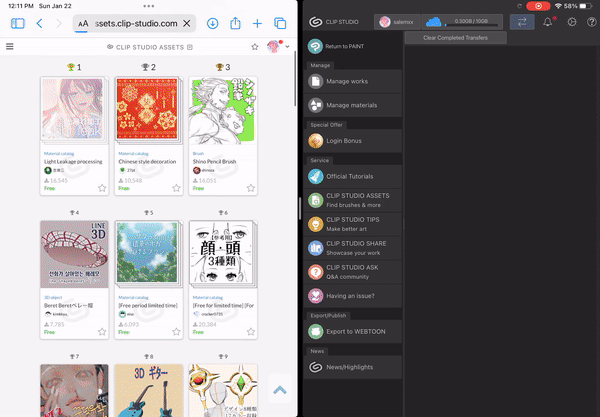Viewport: 600px width, 417px height.
Task: Favorite Shino Pencil Brush with star
Action: coord(251,188)
